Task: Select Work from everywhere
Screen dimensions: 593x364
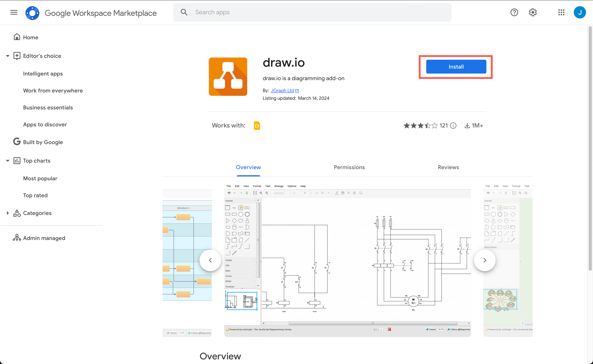Action: [x=53, y=91]
